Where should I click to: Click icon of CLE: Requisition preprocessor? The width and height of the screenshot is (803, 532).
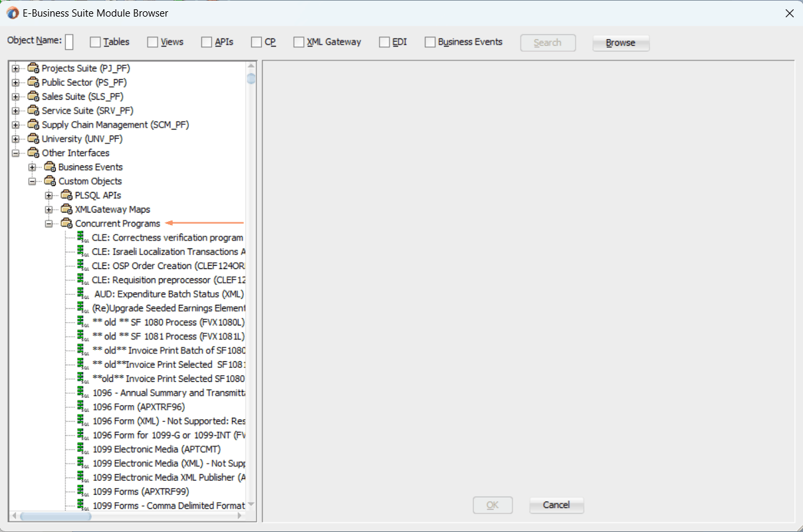(83, 280)
